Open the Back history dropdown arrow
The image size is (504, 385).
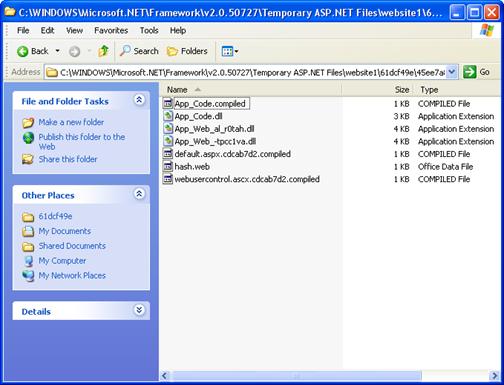57,51
